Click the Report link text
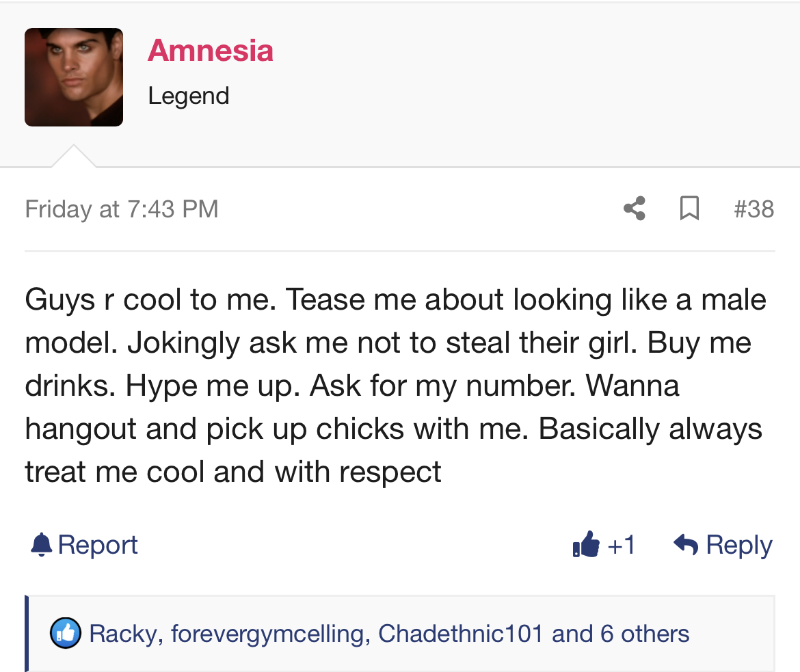 point(98,545)
